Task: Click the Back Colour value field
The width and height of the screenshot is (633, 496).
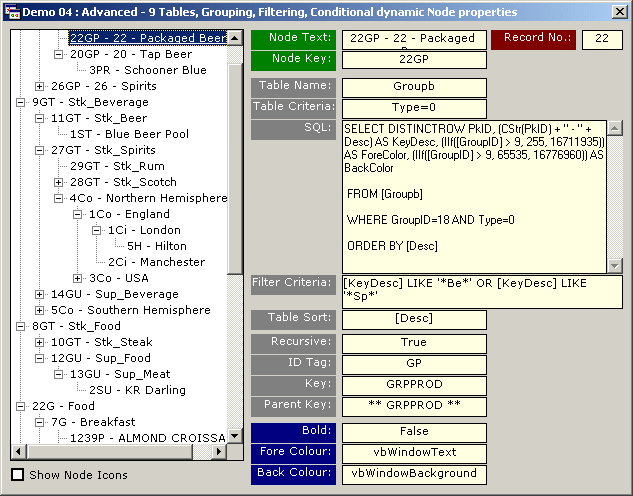Action: point(414,473)
